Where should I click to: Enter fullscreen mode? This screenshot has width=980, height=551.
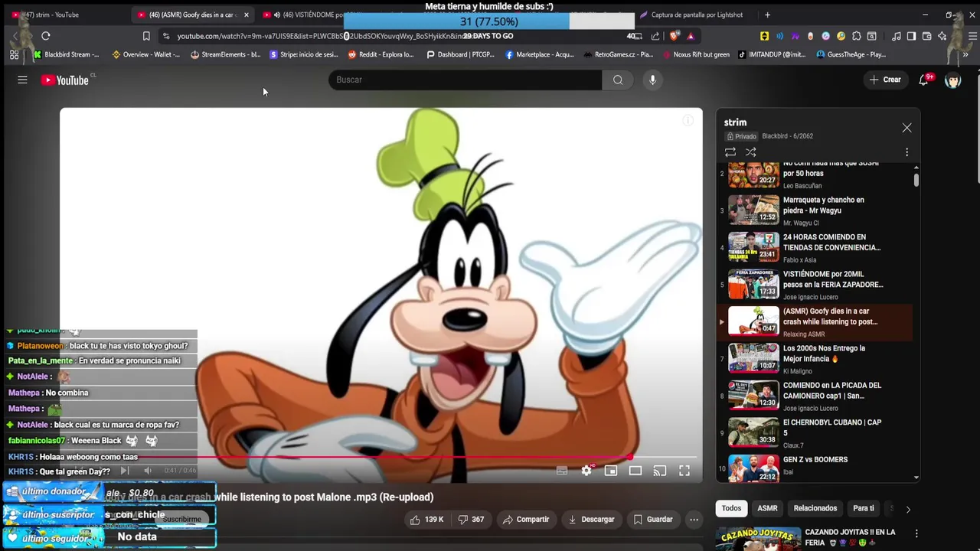[684, 471]
